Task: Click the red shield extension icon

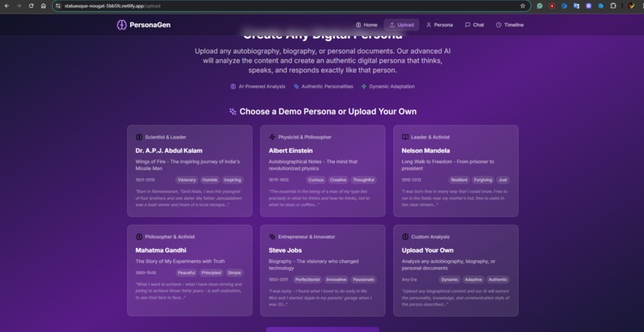Action: click(552, 6)
